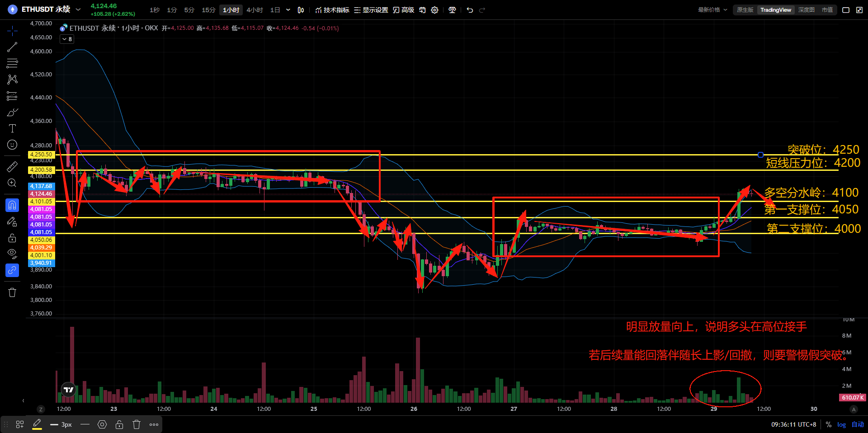Select the trend line drawing tool
868x433 pixels.
click(x=12, y=47)
